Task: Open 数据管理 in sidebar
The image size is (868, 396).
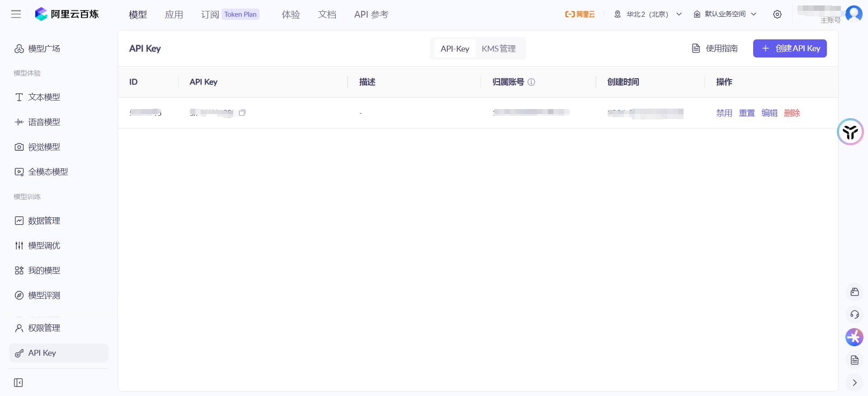Action: point(59,221)
